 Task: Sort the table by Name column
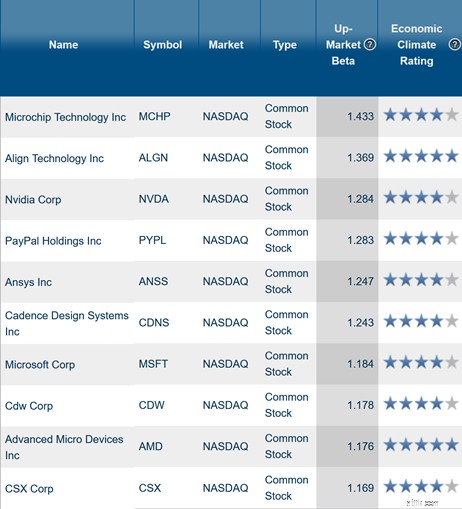click(63, 45)
